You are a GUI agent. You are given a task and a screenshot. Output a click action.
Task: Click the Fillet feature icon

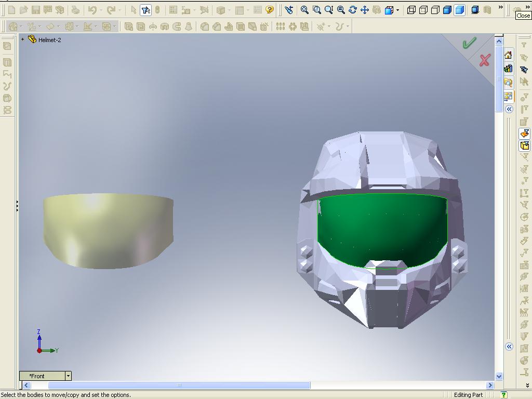205,26
